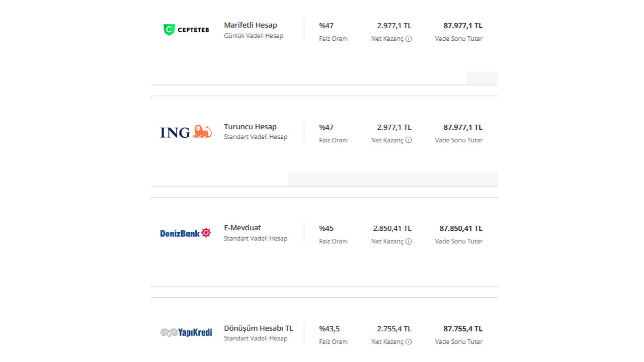Click the YapıKredi %43,5 interest rate

pyautogui.click(x=329, y=329)
